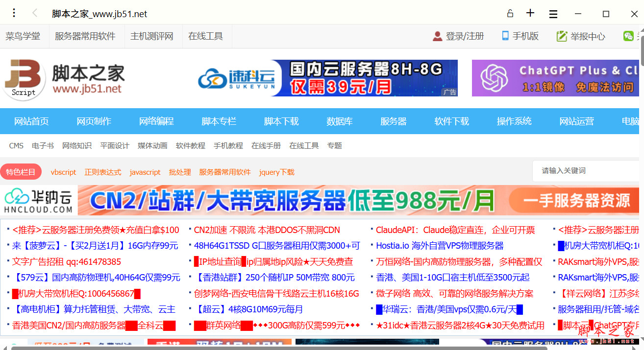Open 网络知识 sub-navigation link
This screenshot has width=644, height=350.
(x=77, y=146)
